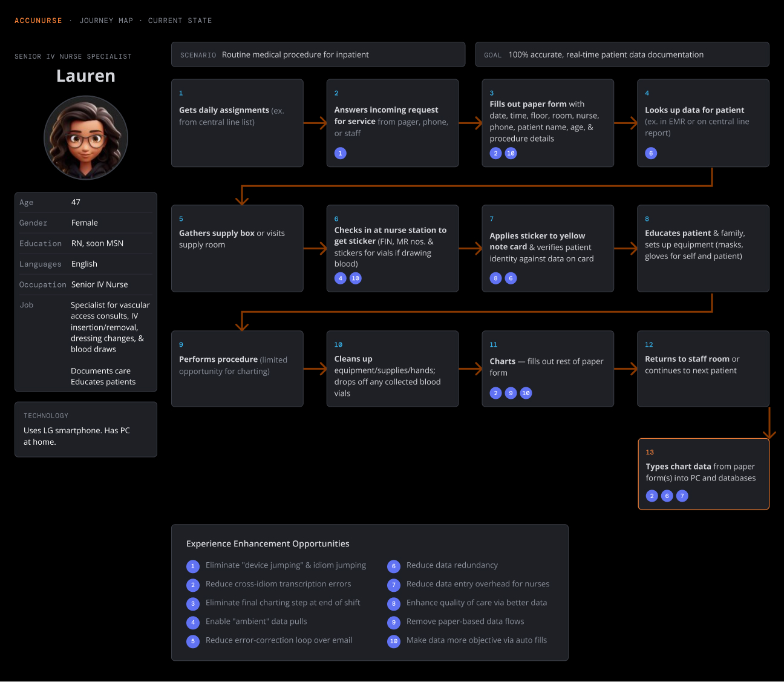Click badge 4 in the nurse station check-in card
The width and height of the screenshot is (784, 682).
pos(340,278)
